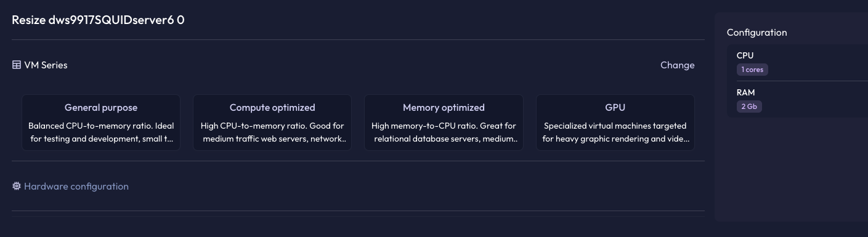Click the Memory optimized description text
The width and height of the screenshot is (868, 237).
[444, 132]
